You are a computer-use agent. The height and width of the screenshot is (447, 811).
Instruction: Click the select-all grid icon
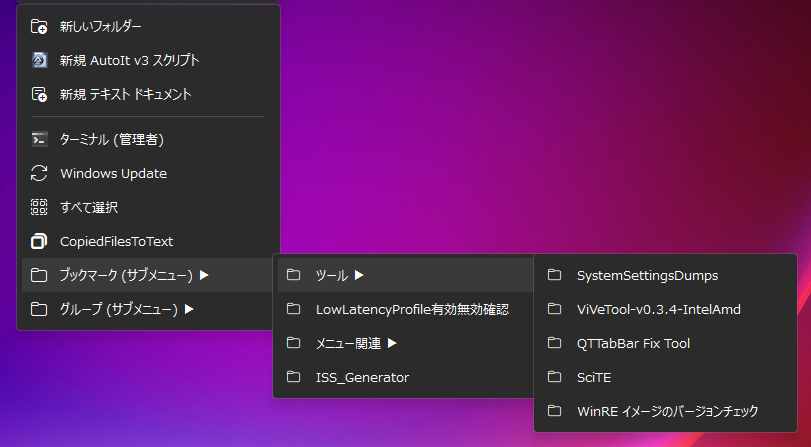[x=39, y=207]
